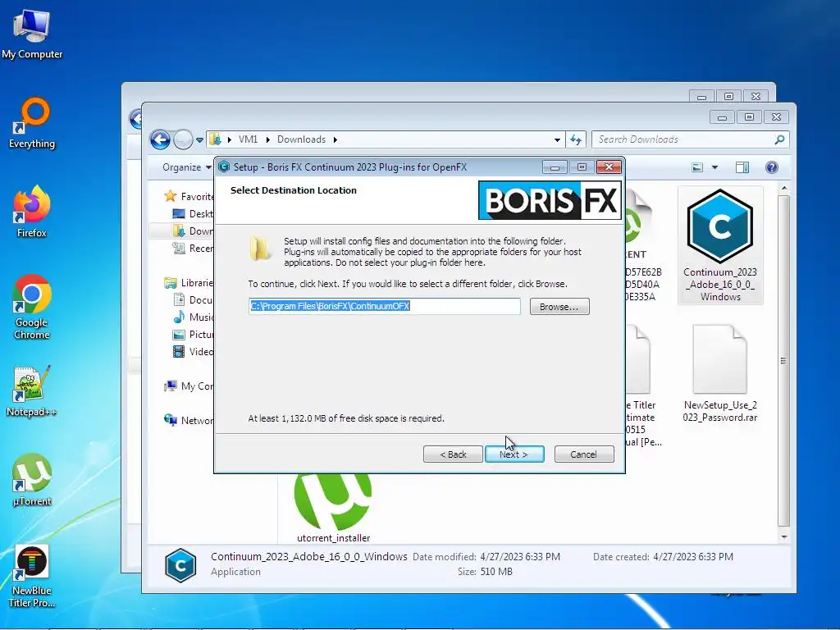840x630 pixels.
Task: Close the Boris FX setup dialog
Action: [x=609, y=167]
